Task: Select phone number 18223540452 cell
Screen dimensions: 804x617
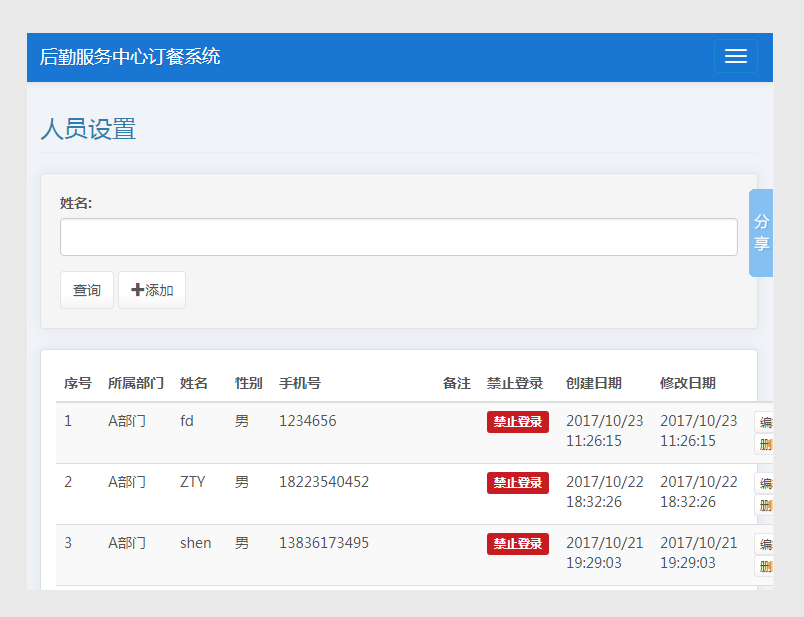Action: pyautogui.click(x=324, y=482)
